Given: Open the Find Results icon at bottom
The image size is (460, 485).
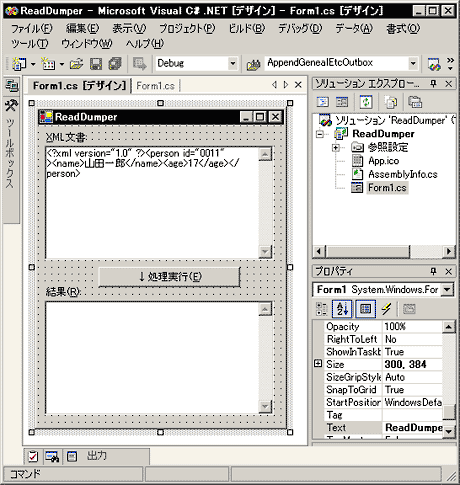Looking at the screenshot, I should [52, 456].
